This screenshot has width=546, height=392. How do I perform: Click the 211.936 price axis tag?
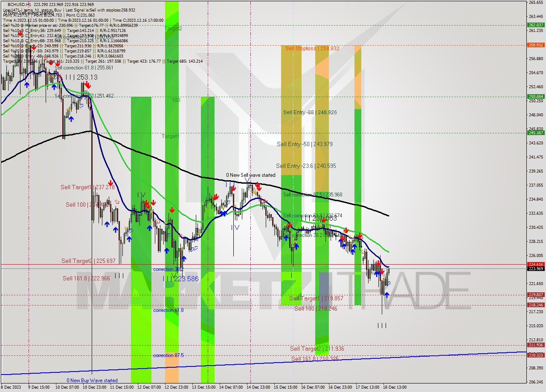point(536,345)
